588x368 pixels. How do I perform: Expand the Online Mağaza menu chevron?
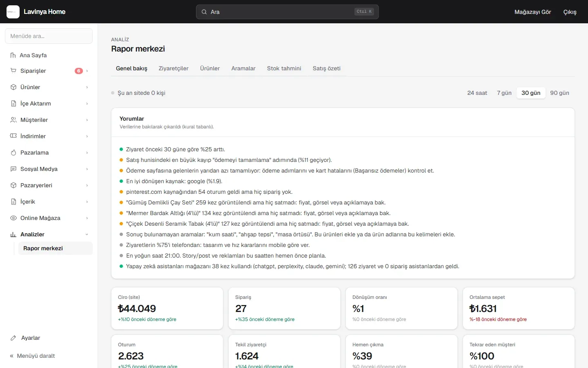point(87,218)
